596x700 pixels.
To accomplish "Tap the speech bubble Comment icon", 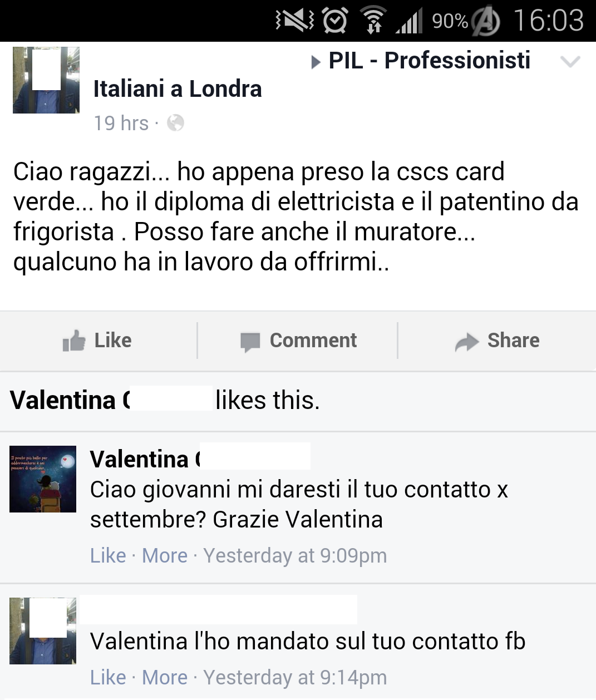I will click(250, 342).
